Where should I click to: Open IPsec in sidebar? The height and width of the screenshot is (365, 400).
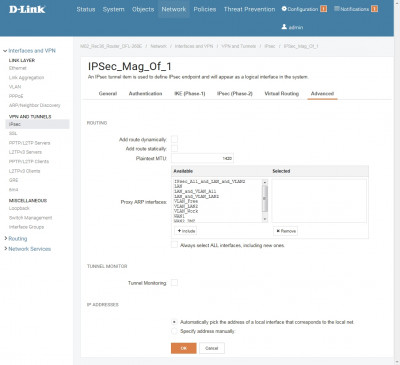37,124
